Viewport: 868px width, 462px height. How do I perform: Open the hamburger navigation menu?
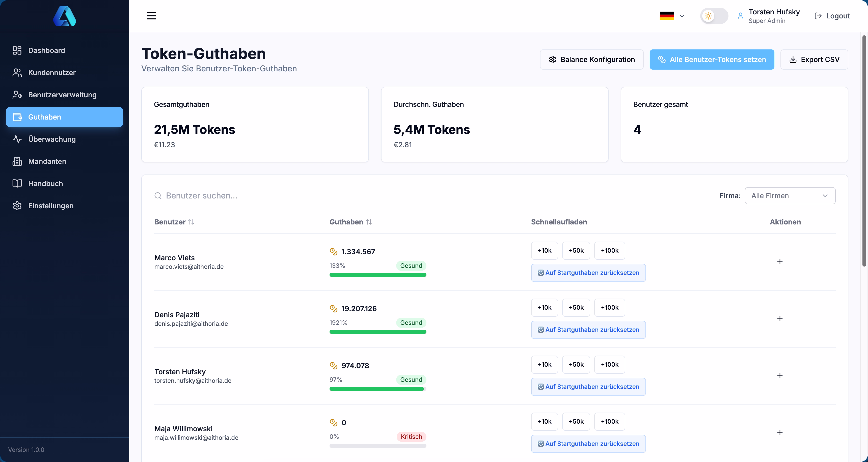151,15
